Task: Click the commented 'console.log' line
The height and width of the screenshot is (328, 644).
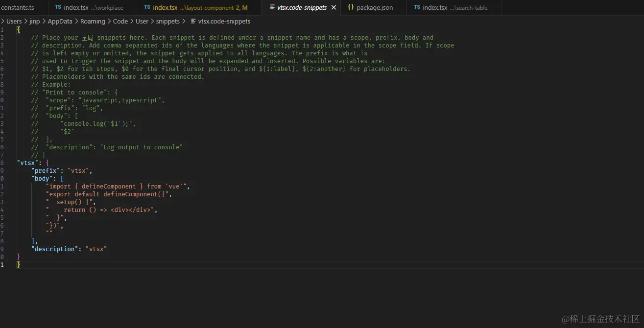Action: (x=83, y=124)
